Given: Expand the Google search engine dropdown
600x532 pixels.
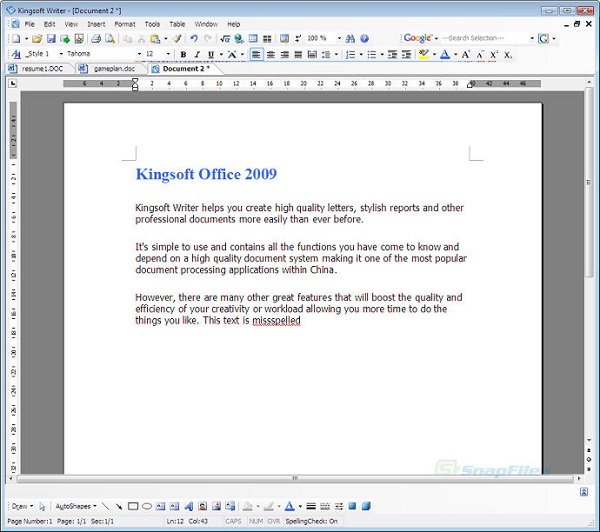Looking at the screenshot, I should coord(436,38).
